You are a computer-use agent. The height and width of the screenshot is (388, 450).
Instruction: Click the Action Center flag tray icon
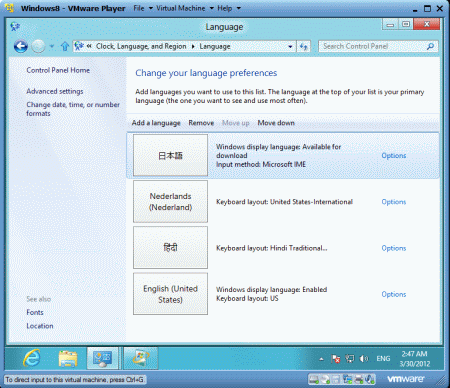[x=336, y=359]
